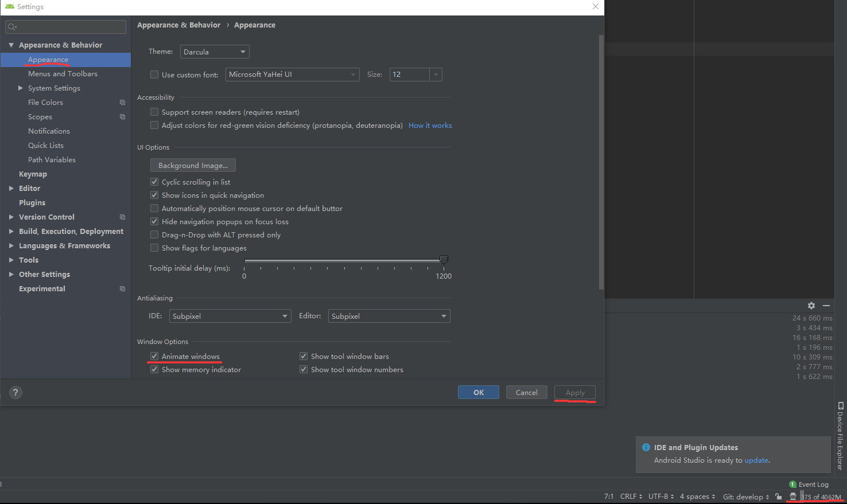This screenshot has height=504, width=847.
Task: Open the Theme dropdown showing Darcula
Action: tap(215, 52)
